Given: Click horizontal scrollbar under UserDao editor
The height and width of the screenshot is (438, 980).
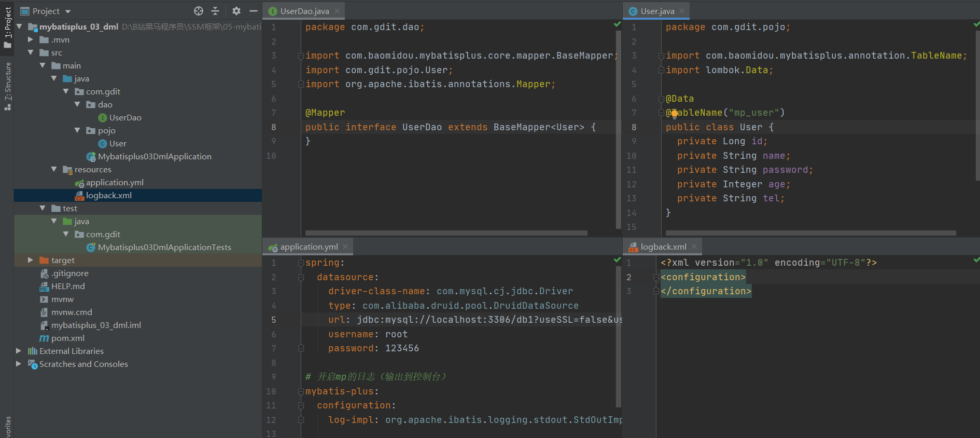Looking at the screenshot, I should coord(446,233).
